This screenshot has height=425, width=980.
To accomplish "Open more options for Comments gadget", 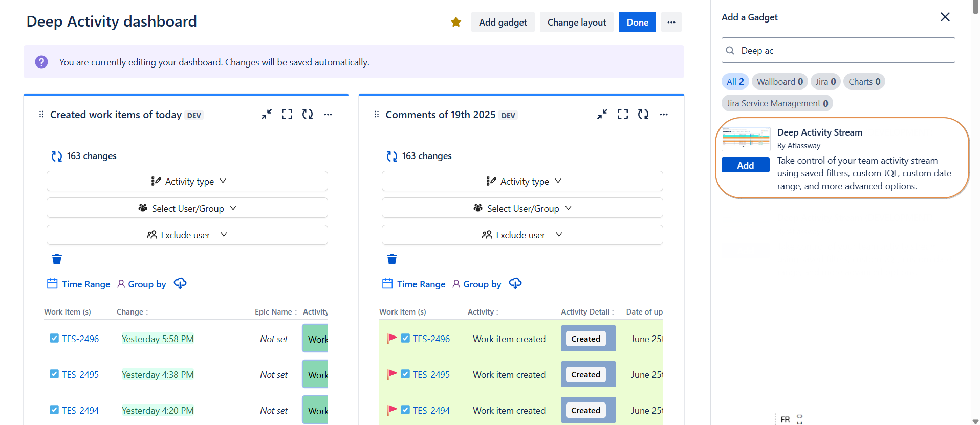I will 664,114.
